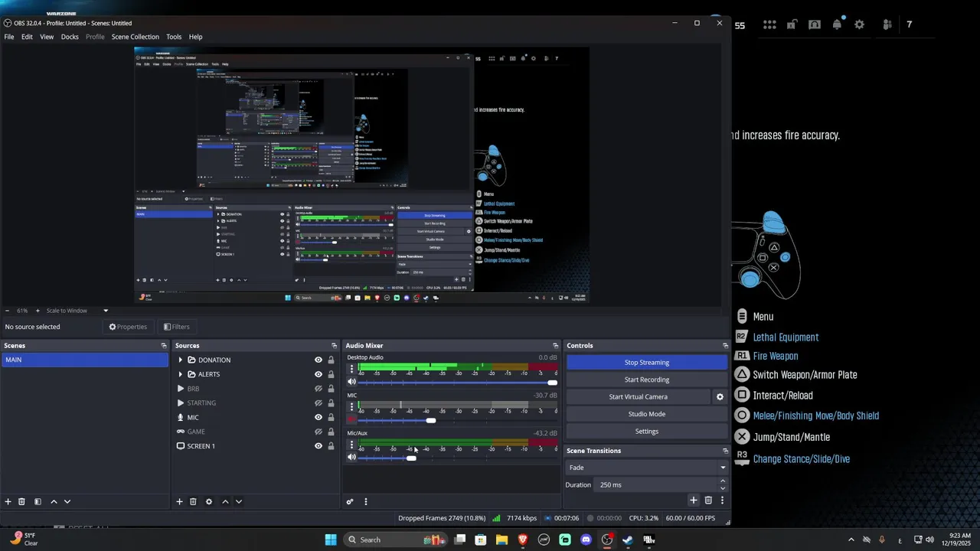This screenshot has height=551, width=980.
Task: Undock the Controls panel icon
Action: pos(726,345)
